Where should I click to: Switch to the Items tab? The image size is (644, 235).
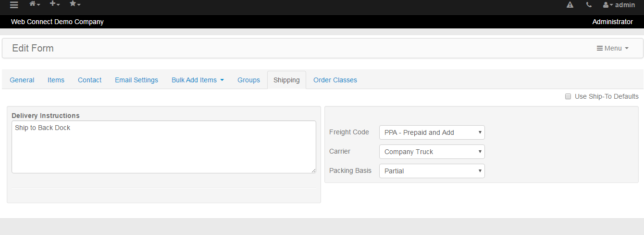56,80
